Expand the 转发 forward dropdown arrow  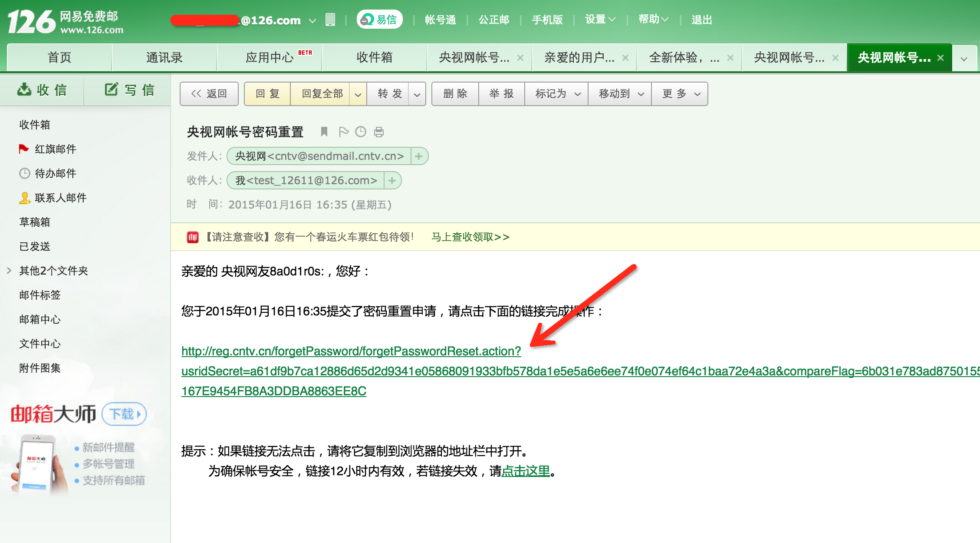(417, 94)
